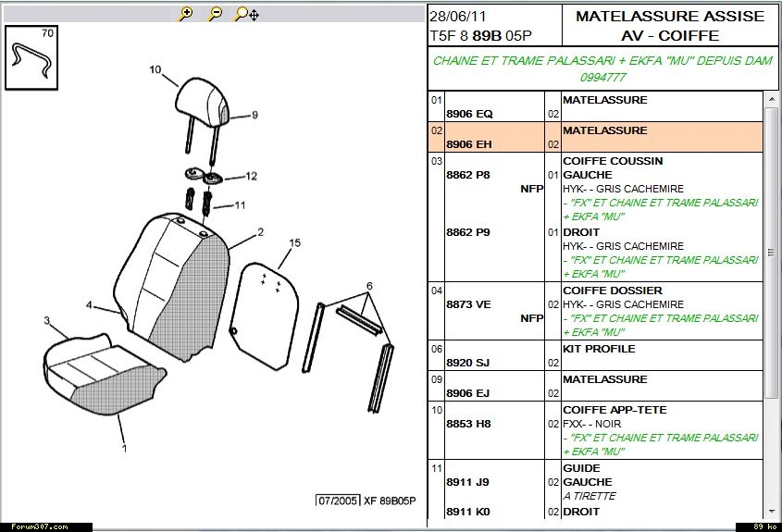This screenshot has width=782, height=532.
Task: Click callout 15 on the back panel
Action: click(294, 243)
